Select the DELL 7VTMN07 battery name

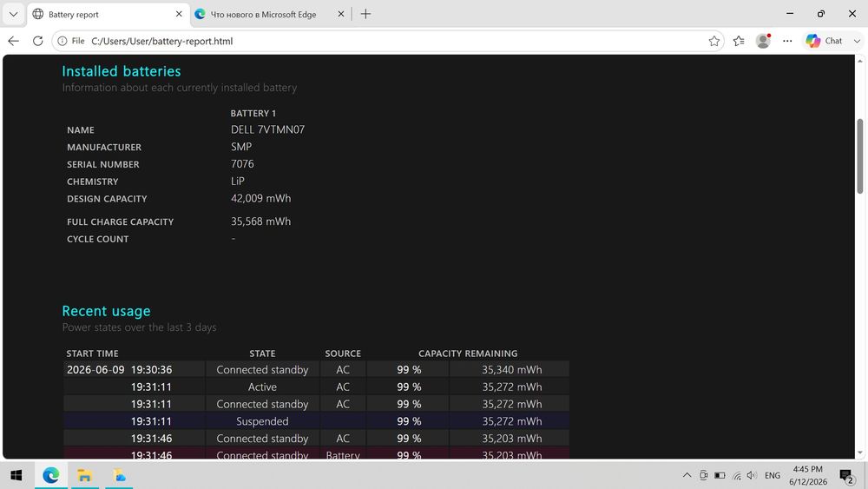[267, 129]
